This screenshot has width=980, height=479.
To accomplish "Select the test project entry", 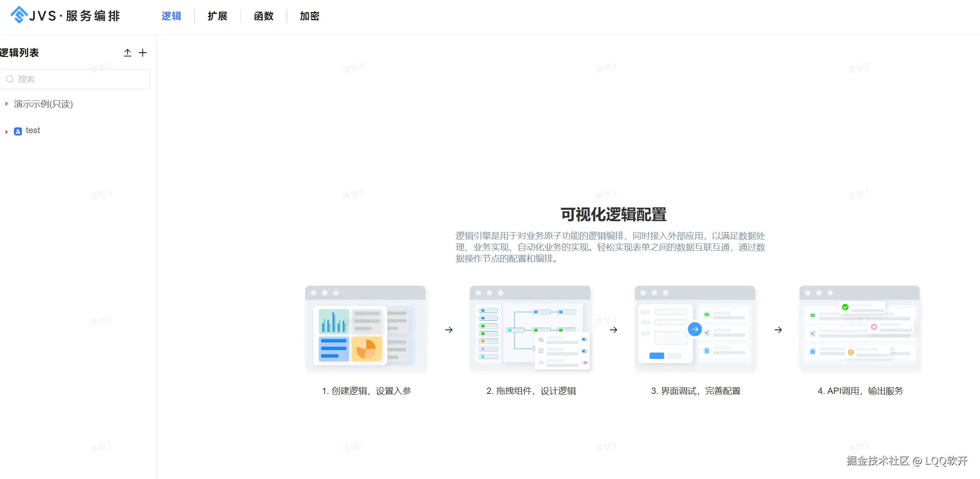I will (33, 130).
